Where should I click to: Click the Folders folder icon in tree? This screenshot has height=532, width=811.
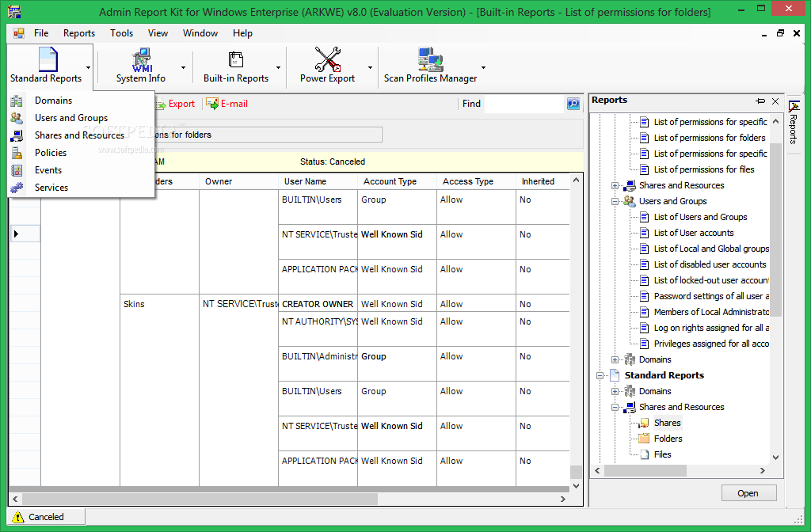point(644,439)
